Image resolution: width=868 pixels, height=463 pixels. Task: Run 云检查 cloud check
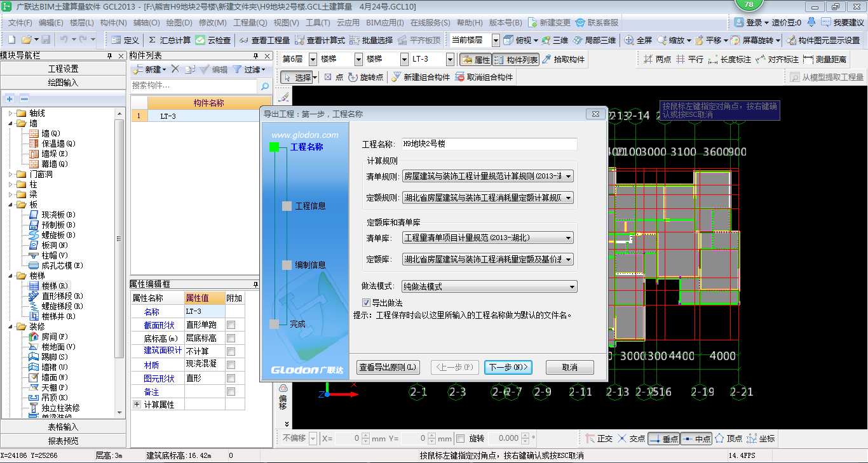[x=213, y=40]
